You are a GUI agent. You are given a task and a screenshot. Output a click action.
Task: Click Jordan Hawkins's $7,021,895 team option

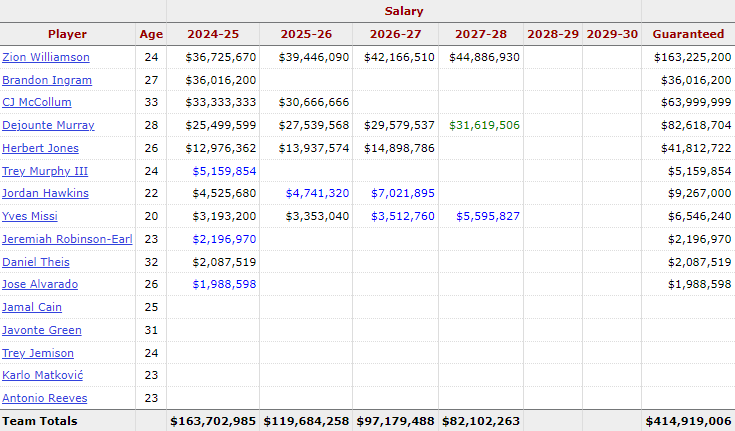pyautogui.click(x=403, y=193)
